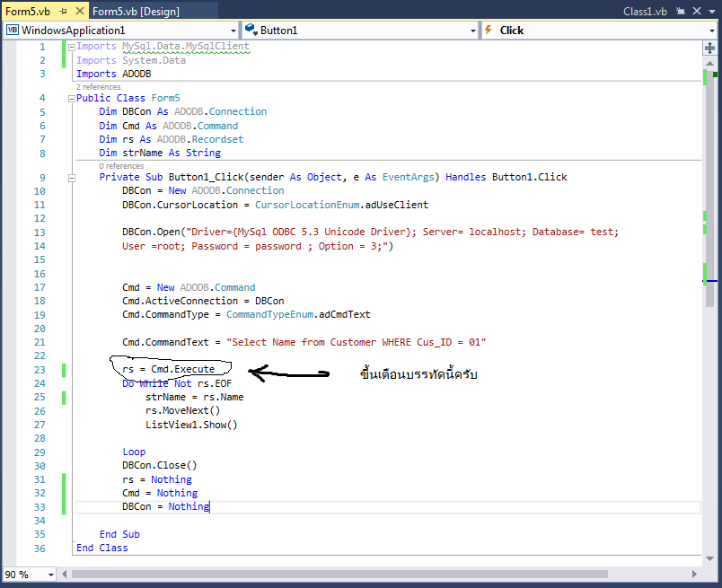Click the horizontal scrollbar right arrow
This screenshot has width=722, height=588.
pos(694,575)
